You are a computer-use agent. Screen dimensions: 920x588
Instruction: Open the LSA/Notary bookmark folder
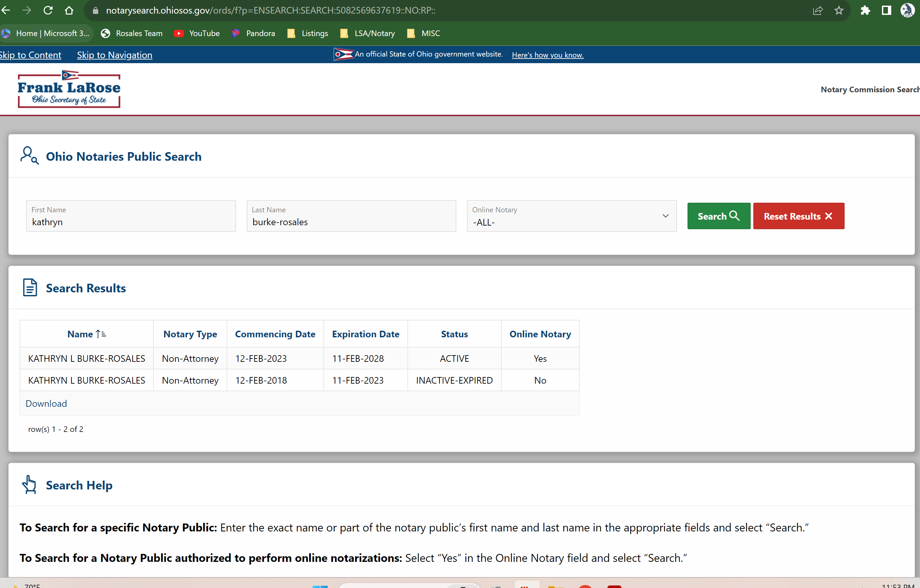pyautogui.click(x=367, y=33)
